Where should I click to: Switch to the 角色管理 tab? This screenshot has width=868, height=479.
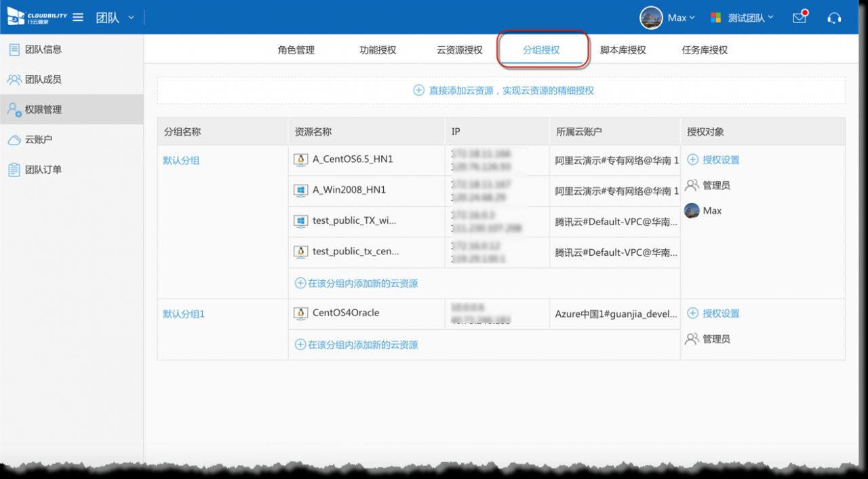tap(296, 50)
